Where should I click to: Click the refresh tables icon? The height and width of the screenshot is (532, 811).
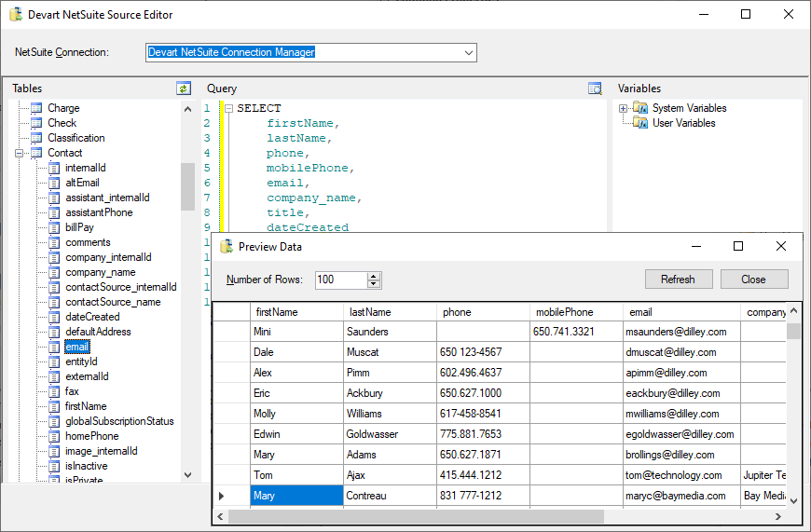click(184, 89)
